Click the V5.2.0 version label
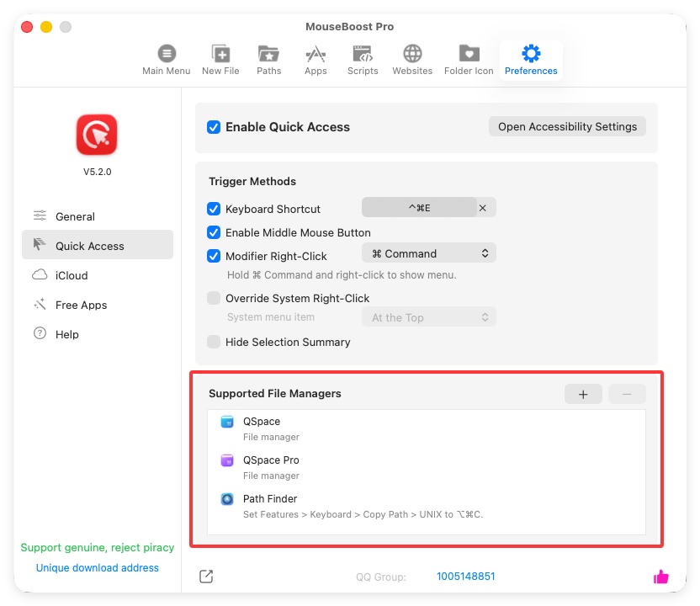 (x=97, y=172)
